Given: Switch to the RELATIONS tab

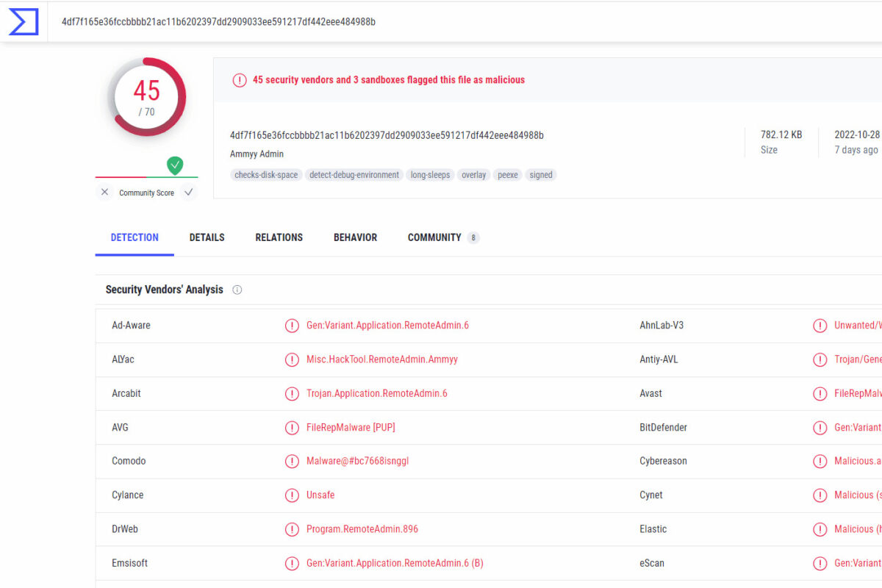Looking at the screenshot, I should coord(279,237).
